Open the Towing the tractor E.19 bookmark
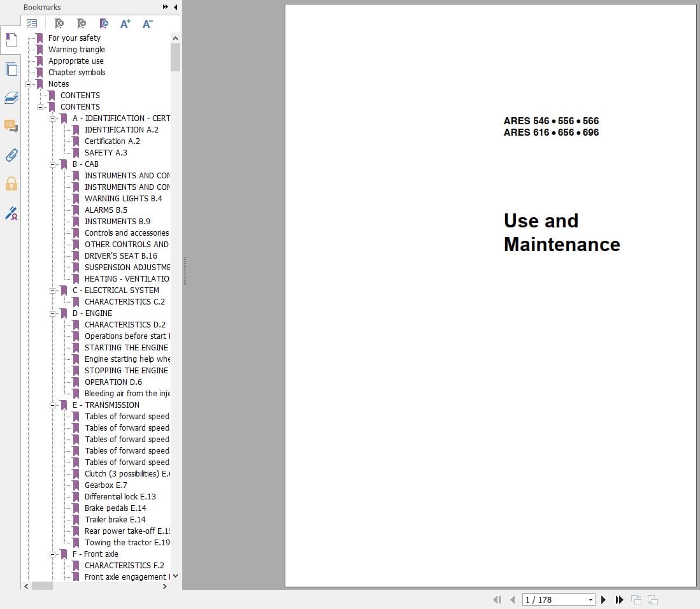The image size is (700, 609). (127, 543)
